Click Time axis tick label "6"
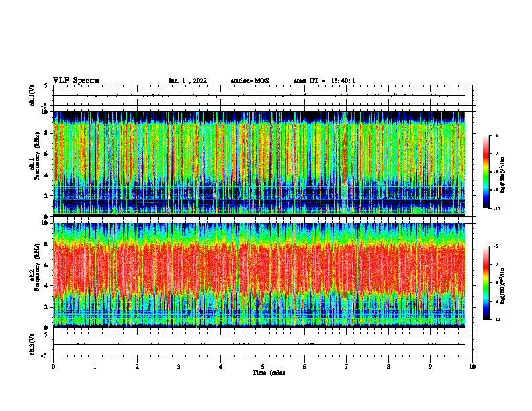The height and width of the screenshot is (411, 532). coord(305,367)
